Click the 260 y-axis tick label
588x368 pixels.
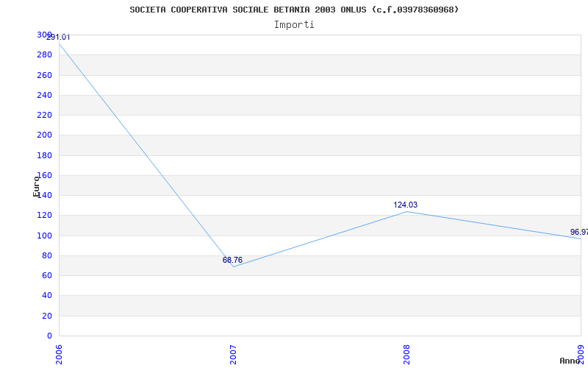click(45, 75)
